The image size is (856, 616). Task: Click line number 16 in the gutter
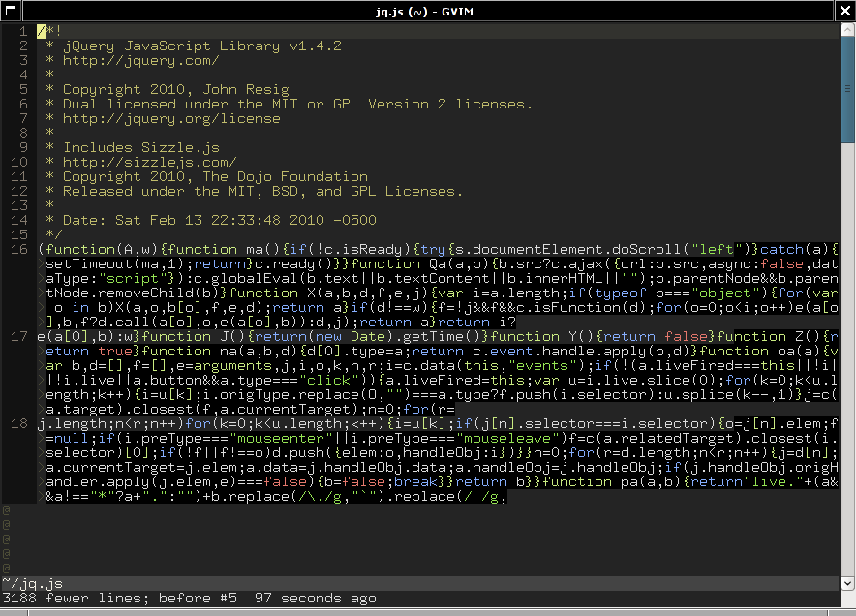19,249
